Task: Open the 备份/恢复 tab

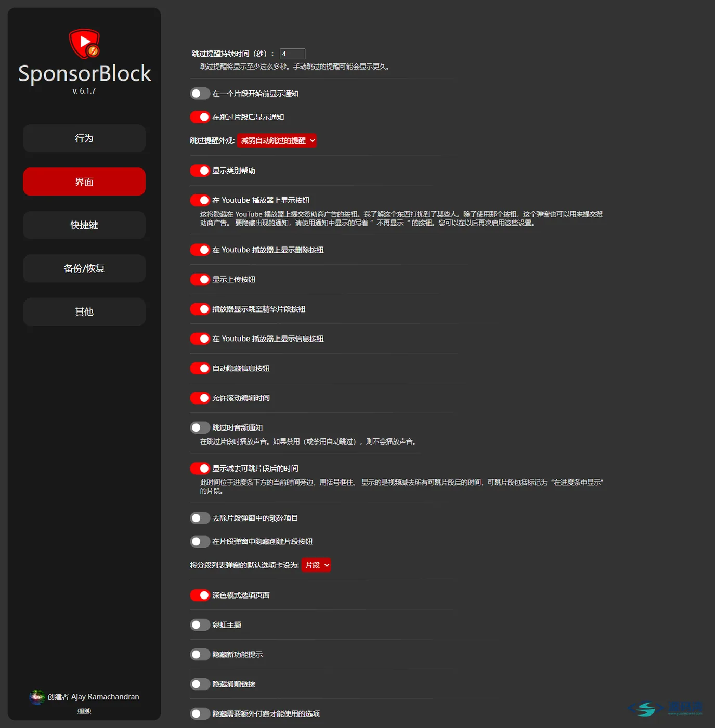Action: [x=84, y=268]
